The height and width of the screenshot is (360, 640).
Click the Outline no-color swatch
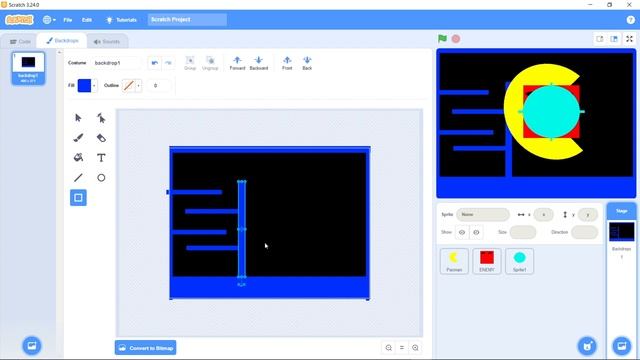(129, 86)
